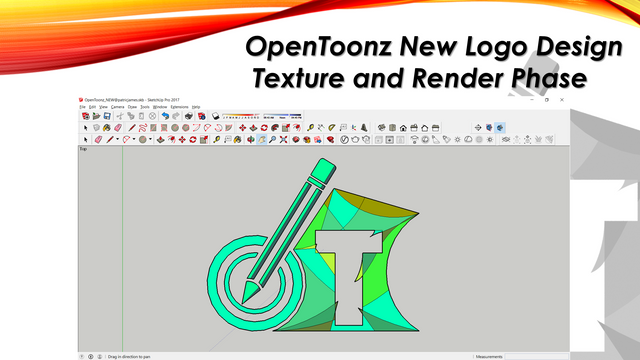Click the Print icon
The height and width of the screenshot is (360, 640).
pyautogui.click(x=189, y=116)
